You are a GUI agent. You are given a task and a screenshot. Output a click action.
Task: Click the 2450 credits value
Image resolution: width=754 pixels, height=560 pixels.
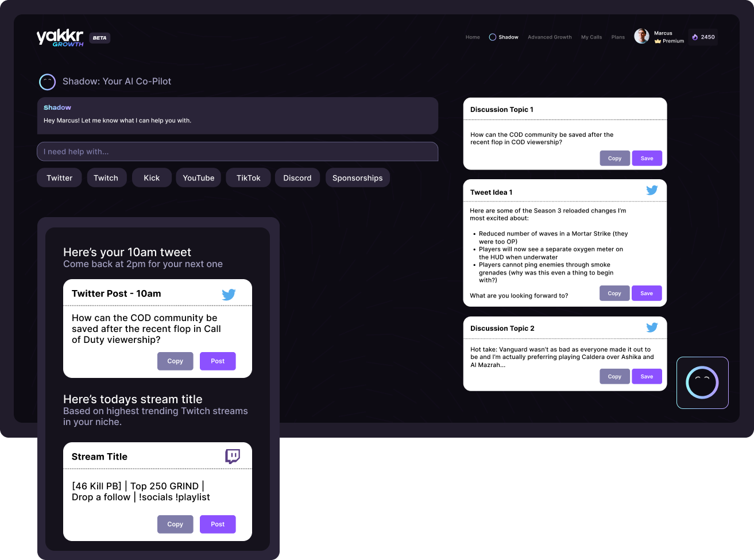click(x=707, y=37)
